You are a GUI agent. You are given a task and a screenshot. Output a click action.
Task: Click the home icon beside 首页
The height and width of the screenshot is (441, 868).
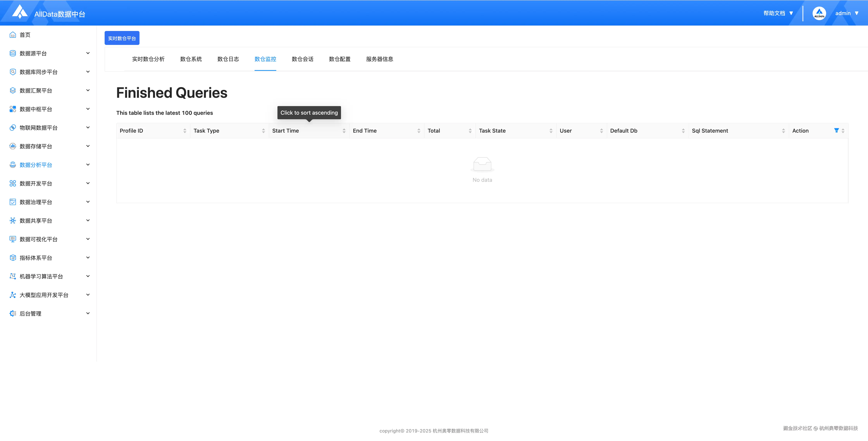[13, 35]
